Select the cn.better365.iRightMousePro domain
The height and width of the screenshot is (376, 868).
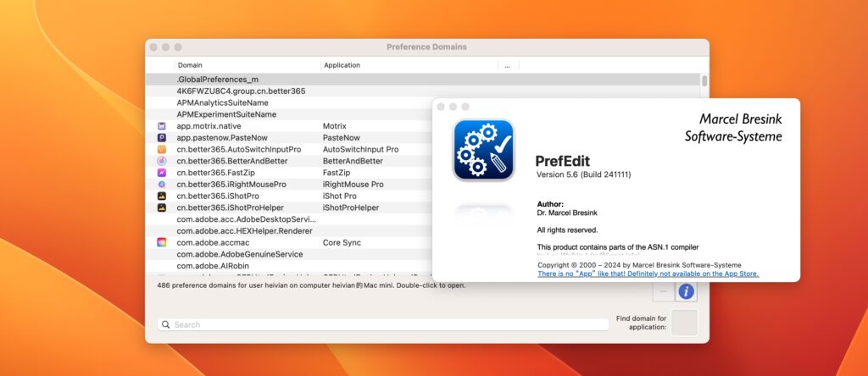pyautogui.click(x=231, y=184)
